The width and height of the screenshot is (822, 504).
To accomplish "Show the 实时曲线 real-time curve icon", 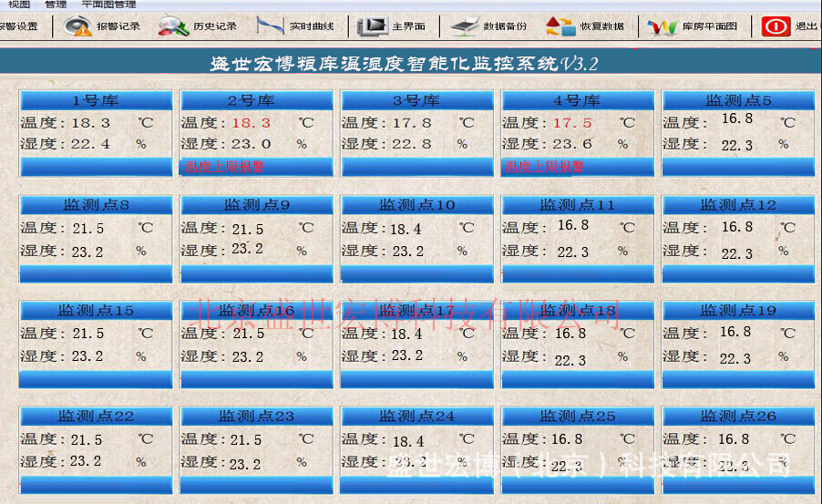I will click(270, 26).
